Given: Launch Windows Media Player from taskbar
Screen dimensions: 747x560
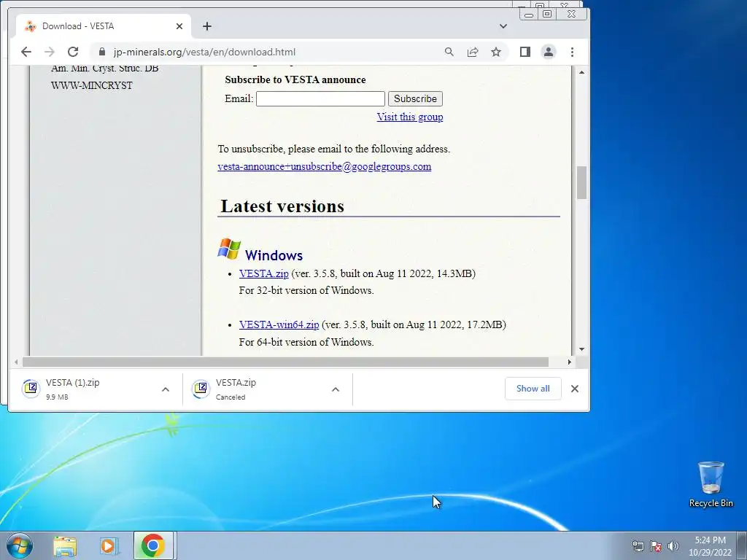Looking at the screenshot, I should tap(109, 546).
